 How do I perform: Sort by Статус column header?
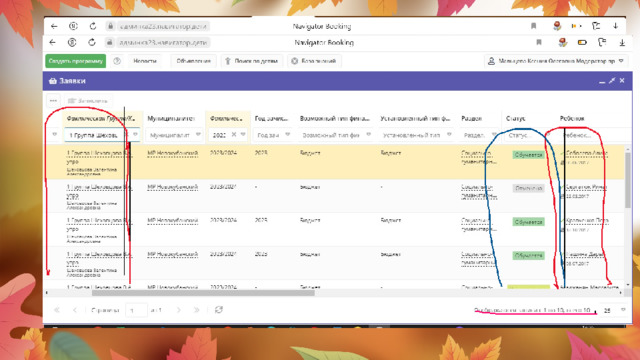point(516,118)
